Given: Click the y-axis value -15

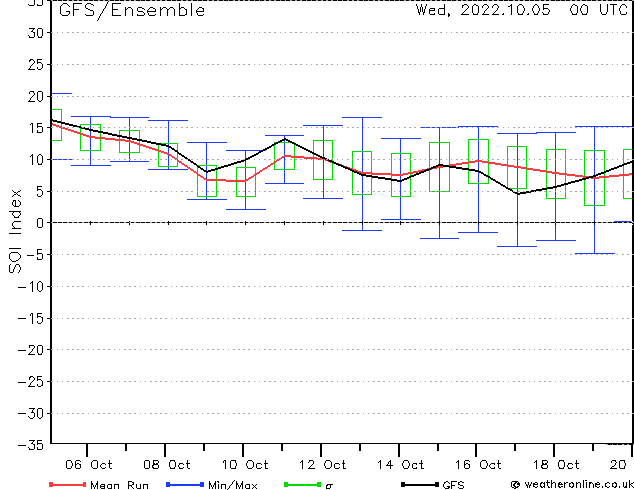Looking at the screenshot, I should point(30,319).
